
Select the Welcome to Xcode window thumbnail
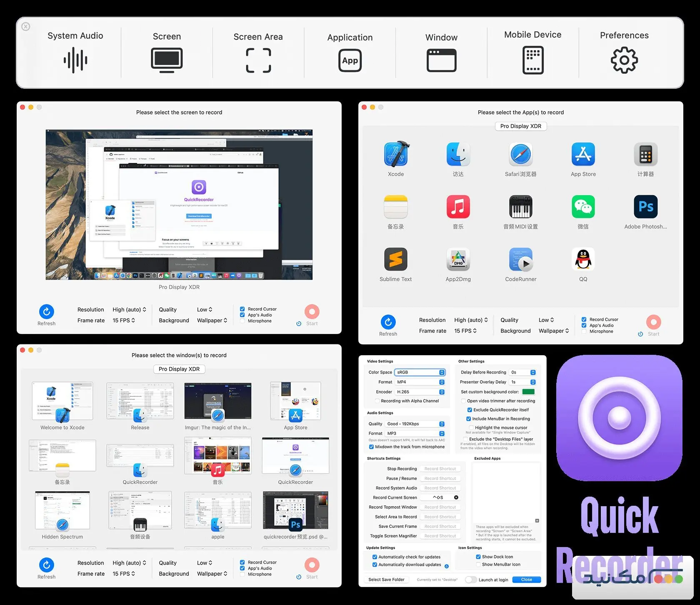click(x=62, y=401)
